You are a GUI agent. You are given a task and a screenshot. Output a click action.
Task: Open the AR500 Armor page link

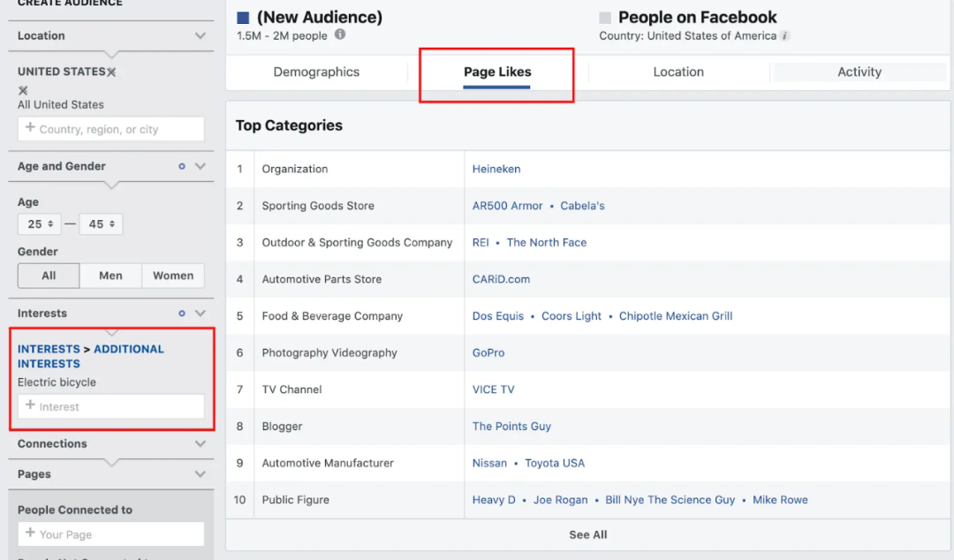(x=507, y=206)
